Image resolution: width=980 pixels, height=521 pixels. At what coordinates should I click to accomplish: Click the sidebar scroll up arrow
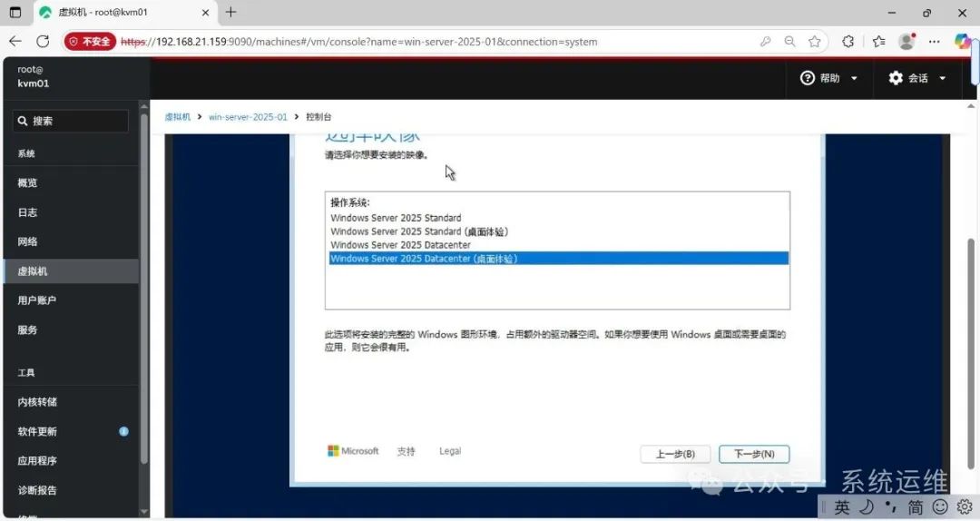144,105
